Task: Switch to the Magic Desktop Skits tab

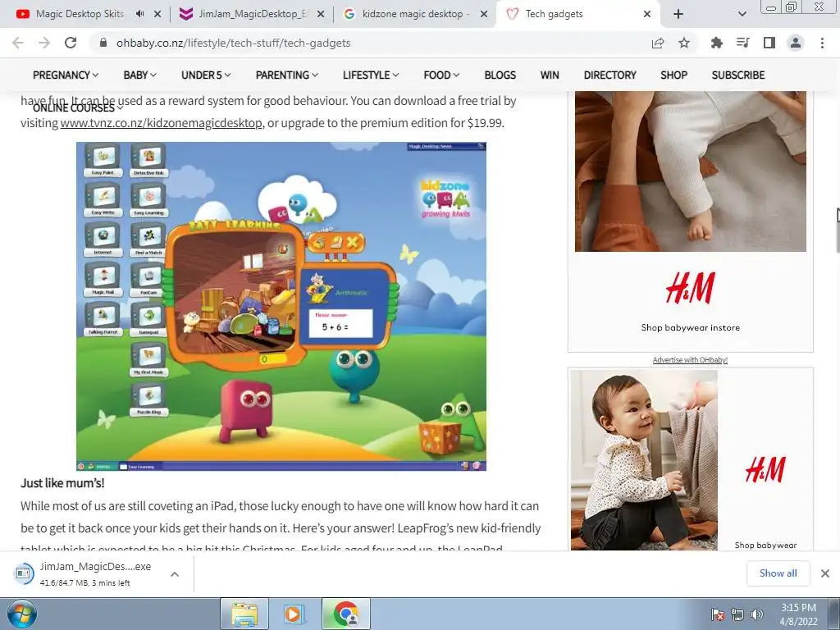Action: 80,14
